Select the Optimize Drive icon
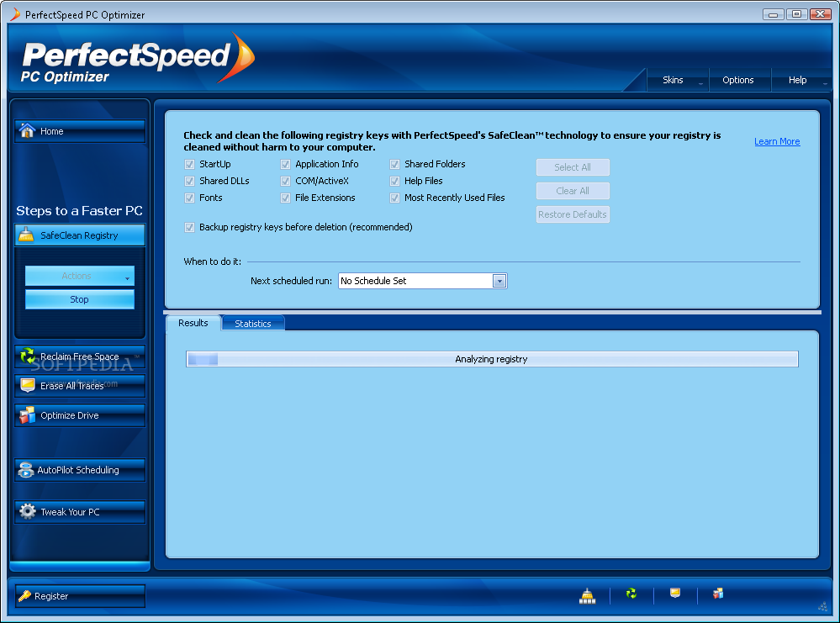 point(27,415)
